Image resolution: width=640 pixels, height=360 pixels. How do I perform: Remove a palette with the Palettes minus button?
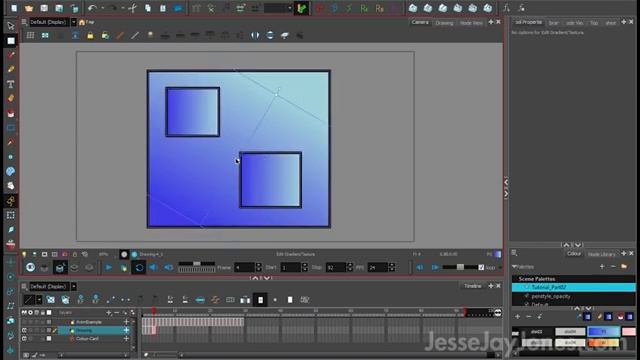(x=613, y=267)
